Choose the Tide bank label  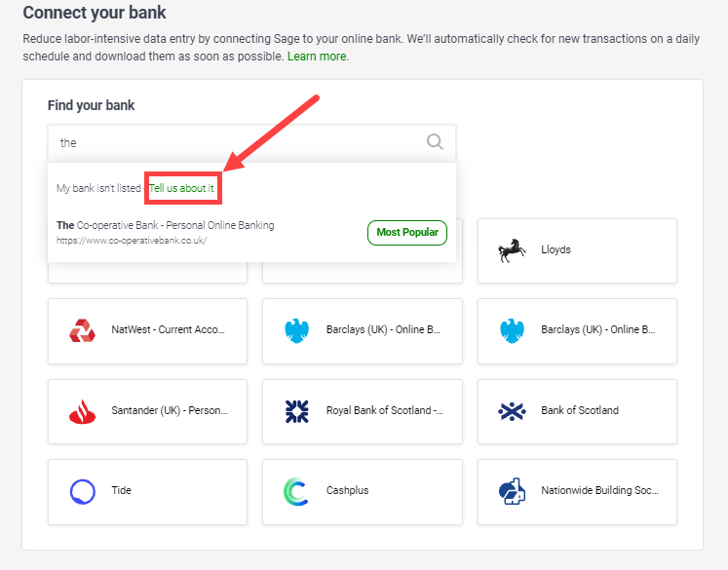[122, 491]
